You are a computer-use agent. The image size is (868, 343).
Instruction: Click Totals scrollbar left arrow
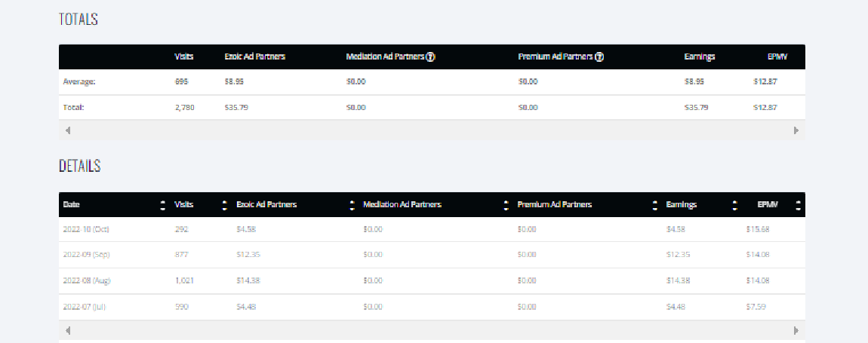pyautogui.click(x=68, y=130)
